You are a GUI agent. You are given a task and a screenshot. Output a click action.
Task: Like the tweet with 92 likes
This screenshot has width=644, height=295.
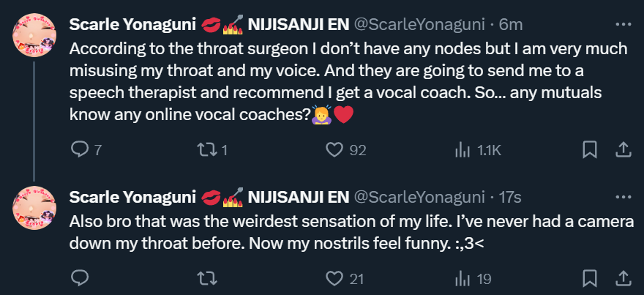(335, 149)
